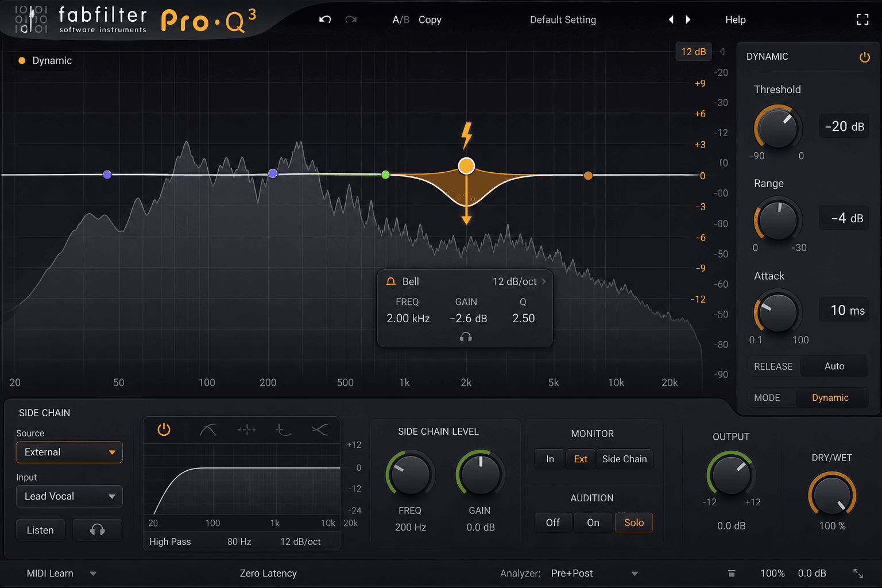This screenshot has height=588, width=882.
Task: Select the orange EQ band node near 7 kHz
Action: [x=588, y=176]
